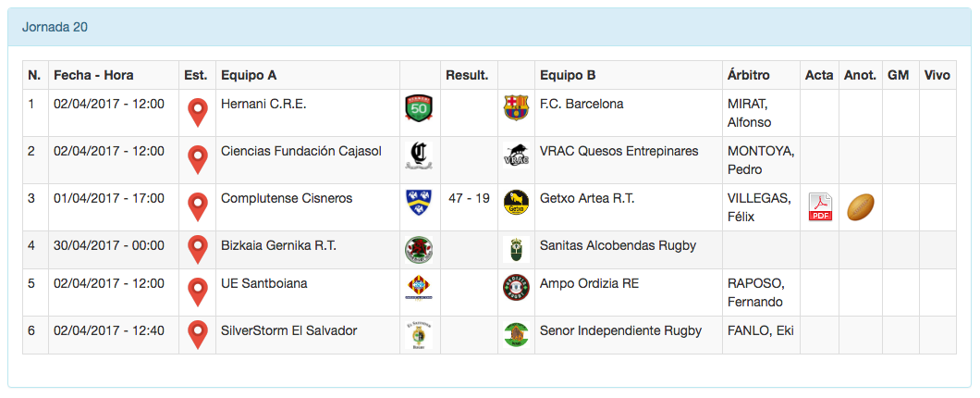Open the Senor Independiente Rugby team link

pyautogui.click(x=620, y=330)
